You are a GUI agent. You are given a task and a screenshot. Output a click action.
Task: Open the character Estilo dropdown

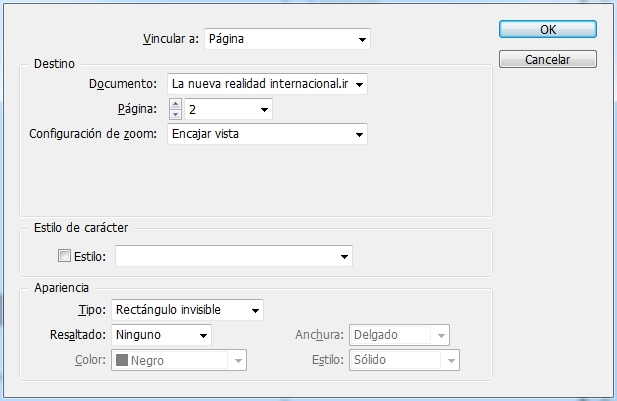pyautogui.click(x=234, y=256)
